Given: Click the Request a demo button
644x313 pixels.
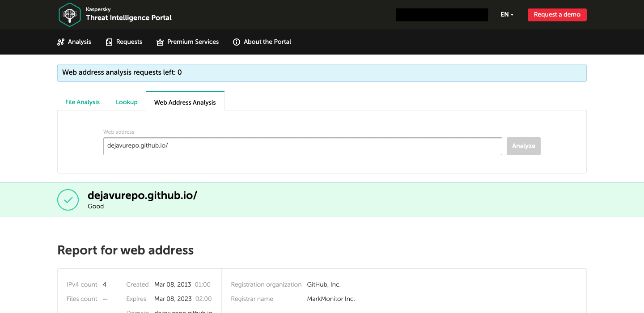Looking at the screenshot, I should pyautogui.click(x=557, y=14).
